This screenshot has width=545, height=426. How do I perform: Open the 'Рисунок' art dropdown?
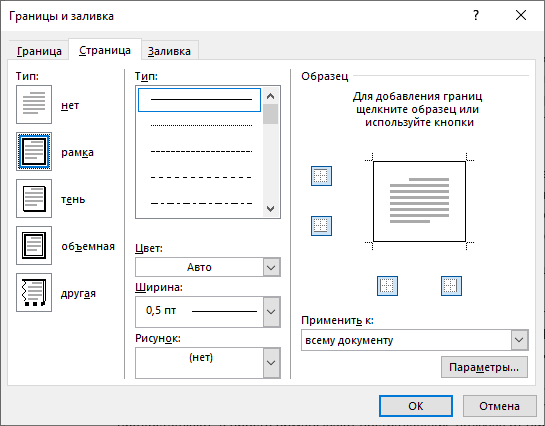pos(208,363)
